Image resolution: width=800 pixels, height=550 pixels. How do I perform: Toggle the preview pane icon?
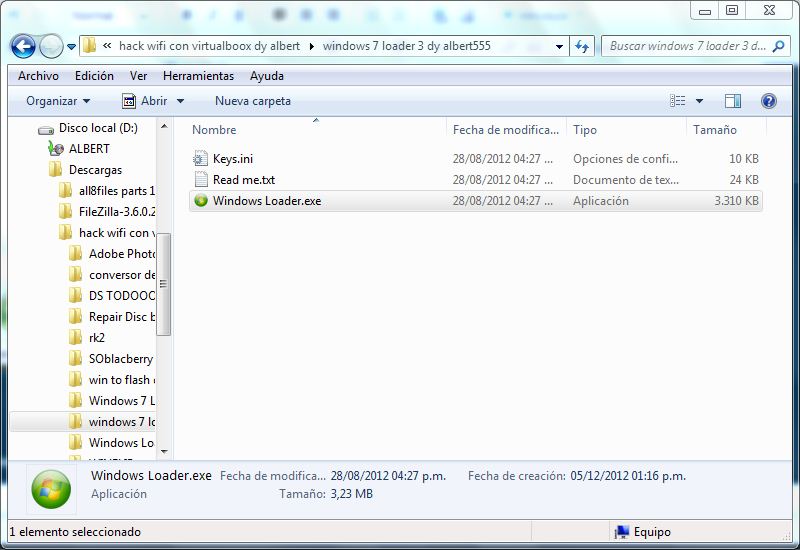coord(733,101)
